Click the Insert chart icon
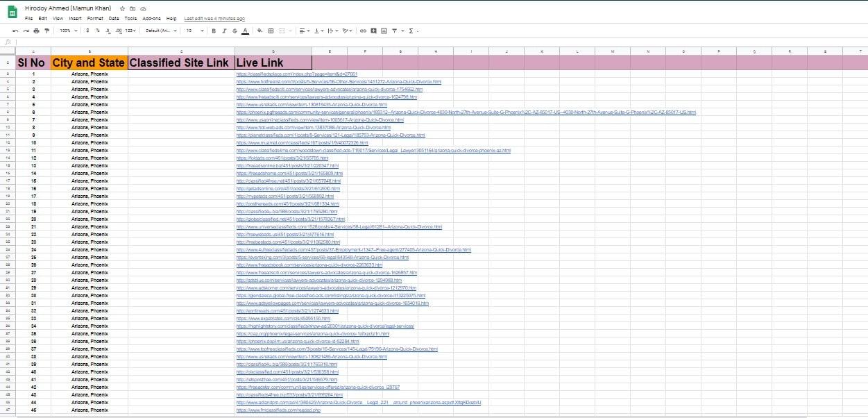This screenshot has width=868, height=418. [384, 31]
